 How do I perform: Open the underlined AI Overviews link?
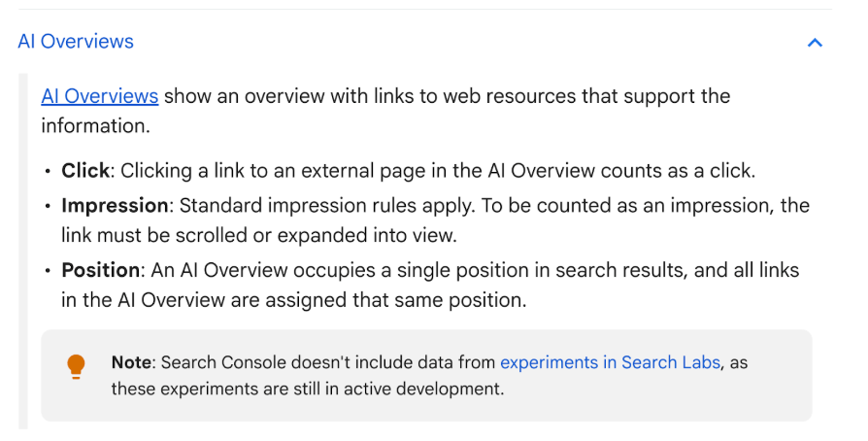tap(100, 96)
